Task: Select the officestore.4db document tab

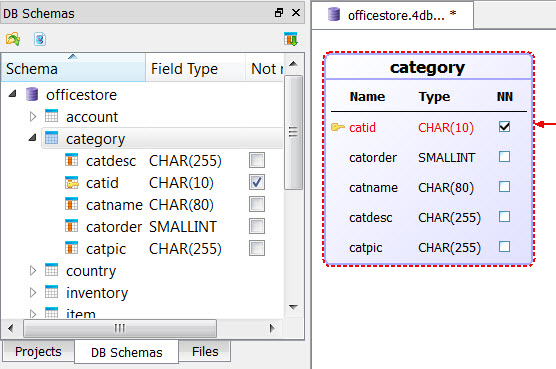Action: point(393,15)
